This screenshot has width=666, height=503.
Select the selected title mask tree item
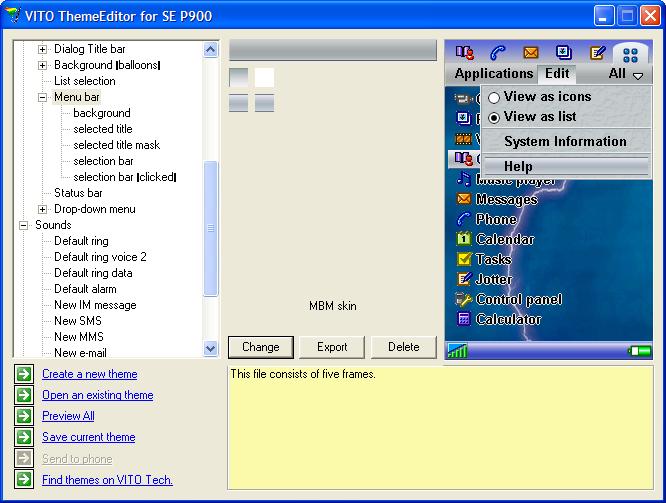[116, 145]
